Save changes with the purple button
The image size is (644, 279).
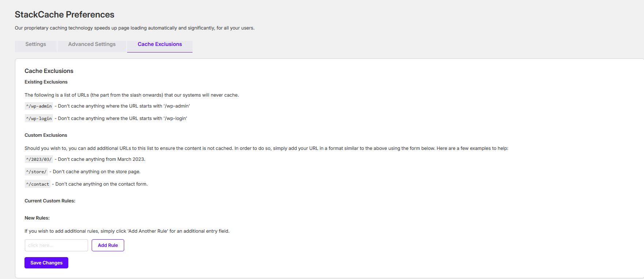pos(46,263)
